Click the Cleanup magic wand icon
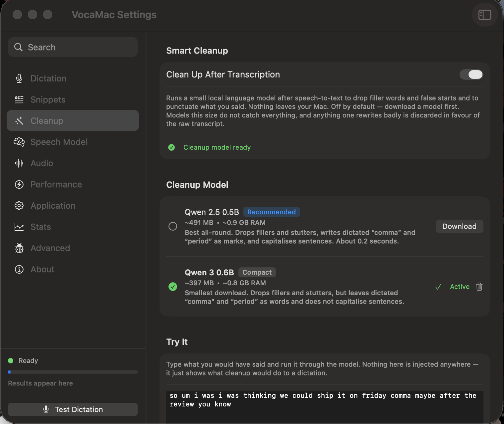This screenshot has height=424, width=504. tap(19, 121)
